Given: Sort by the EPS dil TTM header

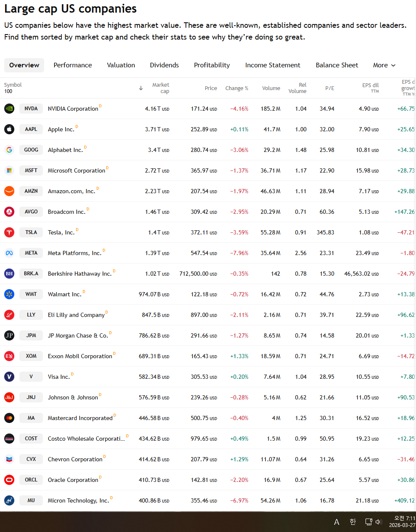Looking at the screenshot, I should click(371, 88).
